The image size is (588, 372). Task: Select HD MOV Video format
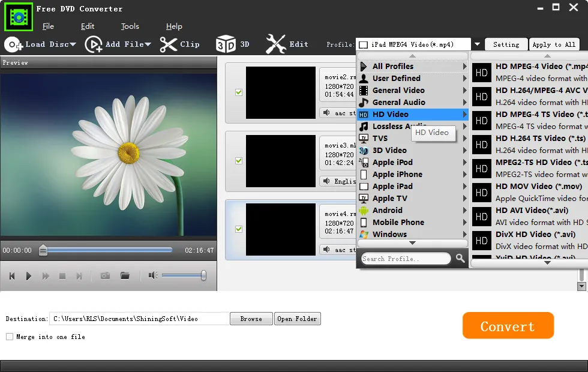point(528,192)
